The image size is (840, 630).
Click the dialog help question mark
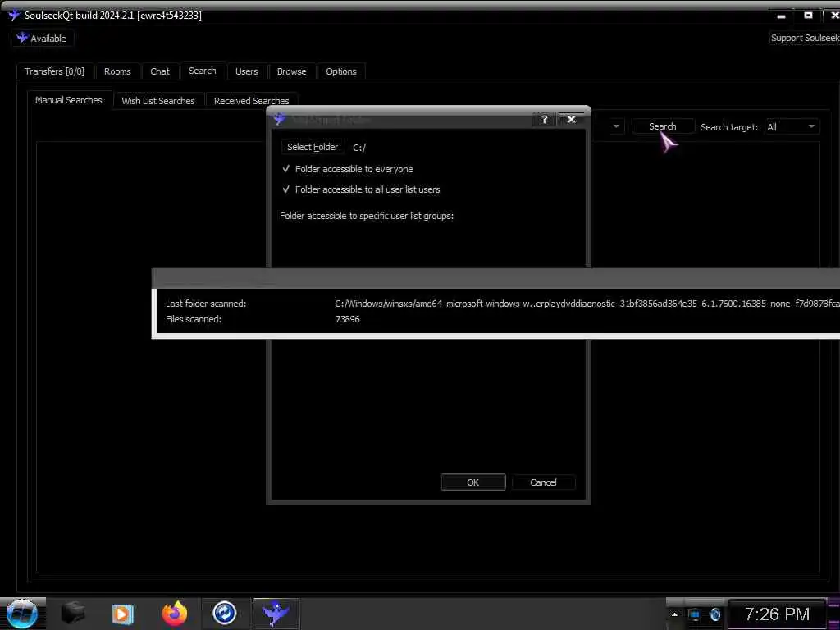pos(545,120)
